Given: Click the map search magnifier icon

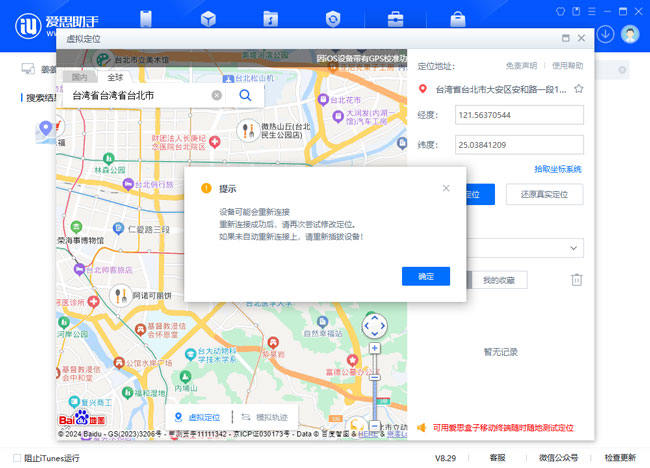Looking at the screenshot, I should [245, 96].
